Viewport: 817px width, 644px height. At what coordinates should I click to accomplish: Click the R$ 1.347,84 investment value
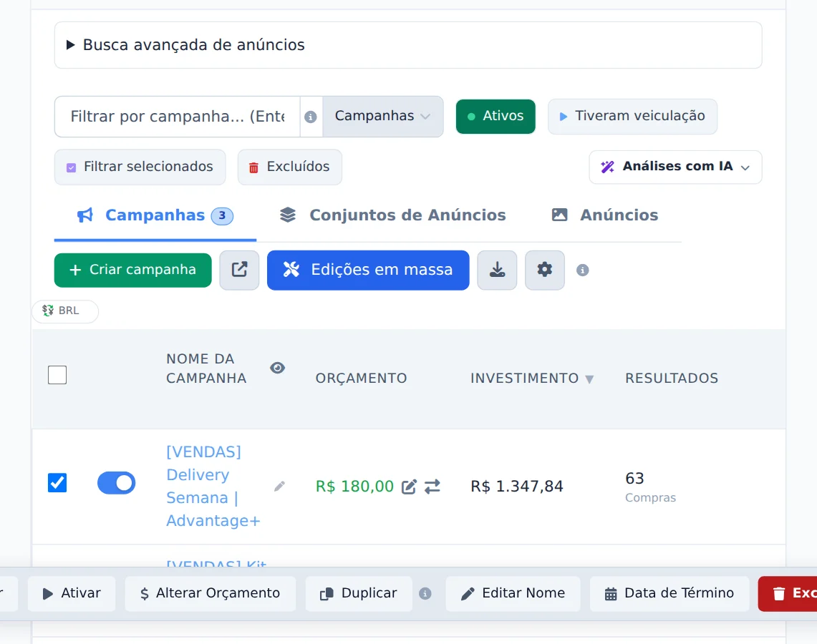tap(517, 487)
